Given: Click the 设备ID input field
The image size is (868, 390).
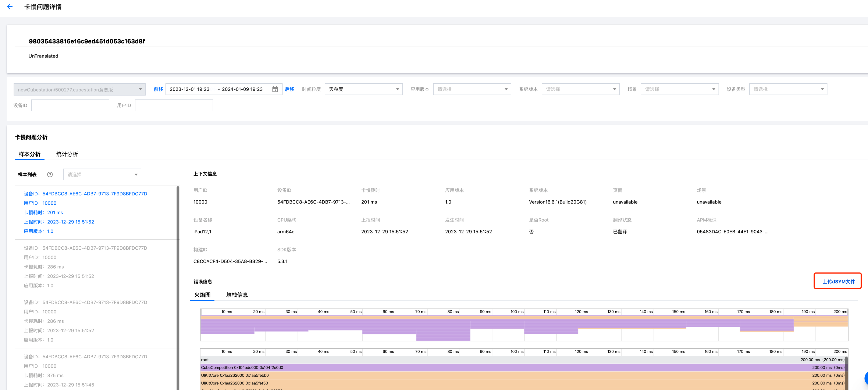Looking at the screenshot, I should (x=70, y=105).
